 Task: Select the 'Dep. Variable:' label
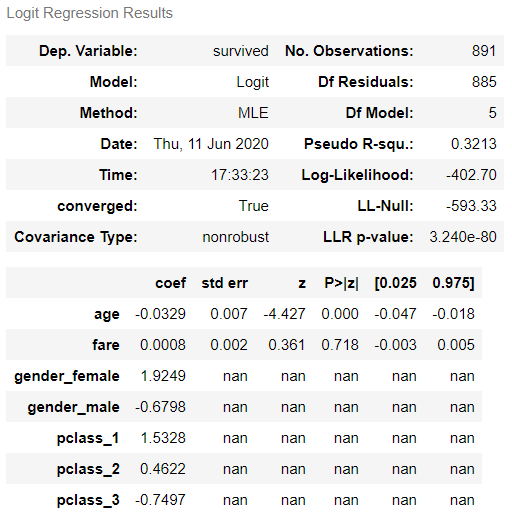pos(88,51)
